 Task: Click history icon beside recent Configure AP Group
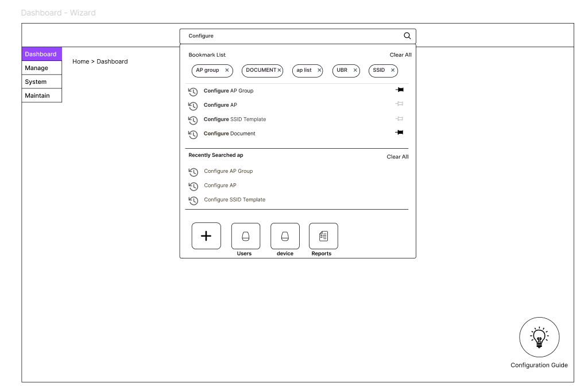[x=193, y=172]
